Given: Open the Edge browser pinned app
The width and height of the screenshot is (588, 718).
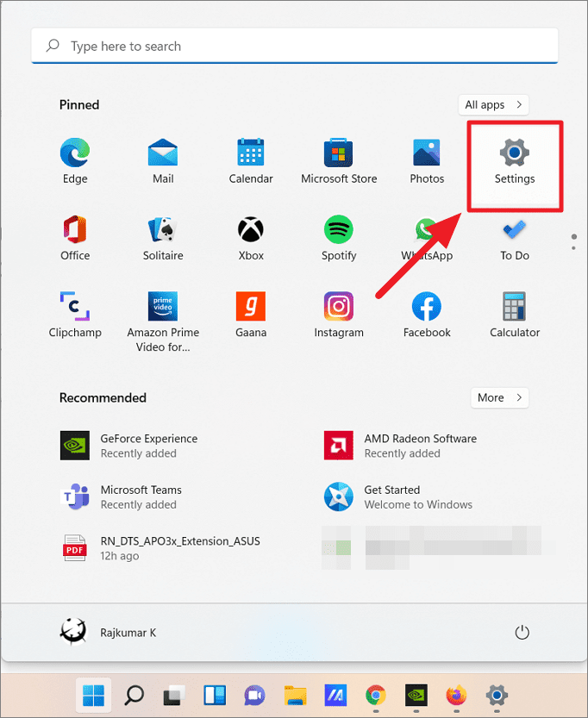Looking at the screenshot, I should pyautogui.click(x=75, y=161).
